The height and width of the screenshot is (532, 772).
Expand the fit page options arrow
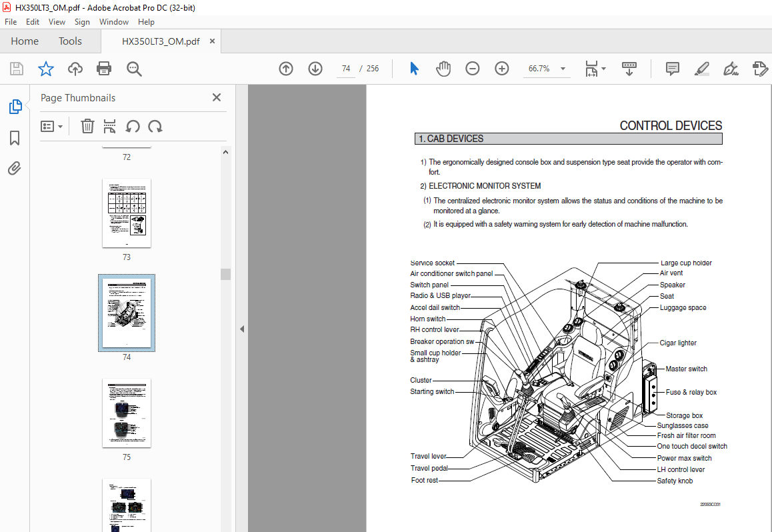tap(604, 69)
